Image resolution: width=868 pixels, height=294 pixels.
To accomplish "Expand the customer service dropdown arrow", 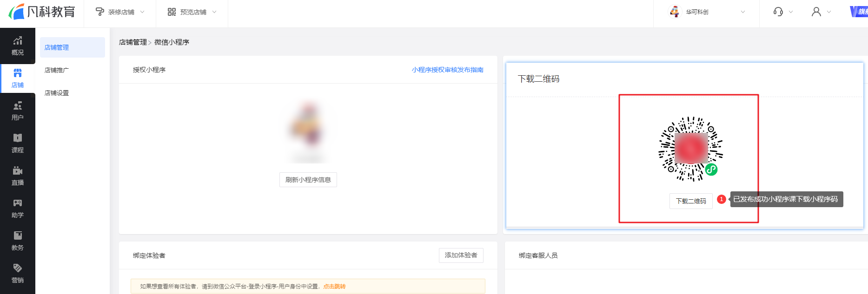I will click(x=791, y=12).
